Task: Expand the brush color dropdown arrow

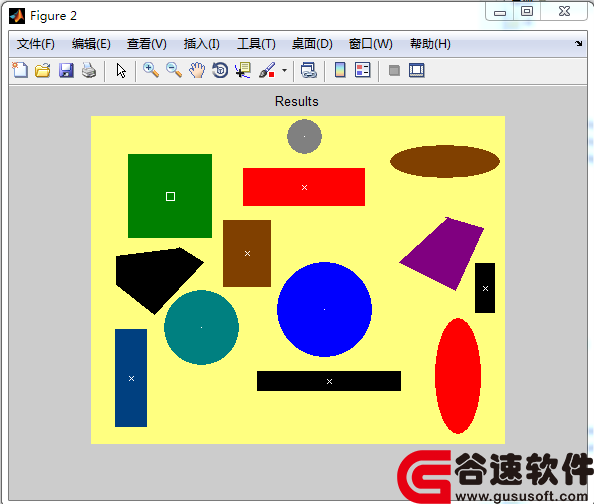Action: pyautogui.click(x=284, y=70)
